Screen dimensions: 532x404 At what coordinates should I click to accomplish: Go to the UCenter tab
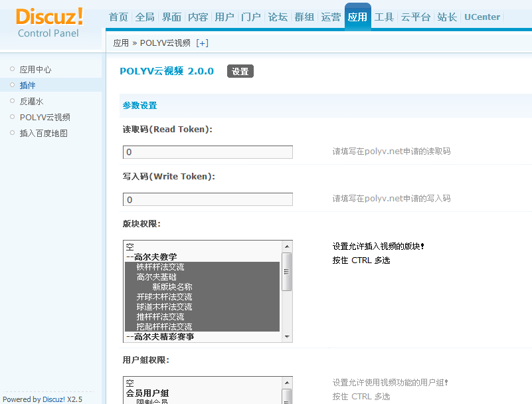[482, 17]
